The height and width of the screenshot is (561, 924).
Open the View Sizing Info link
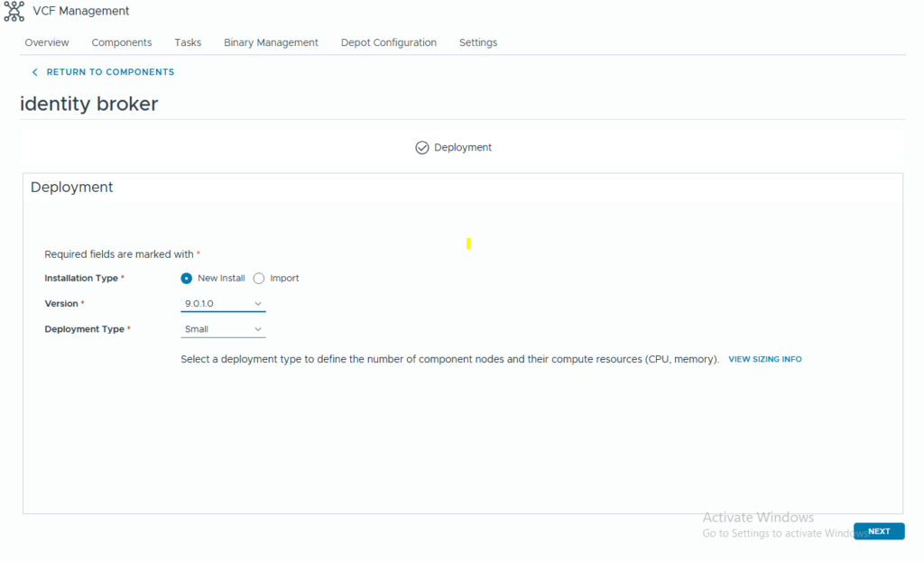point(764,359)
